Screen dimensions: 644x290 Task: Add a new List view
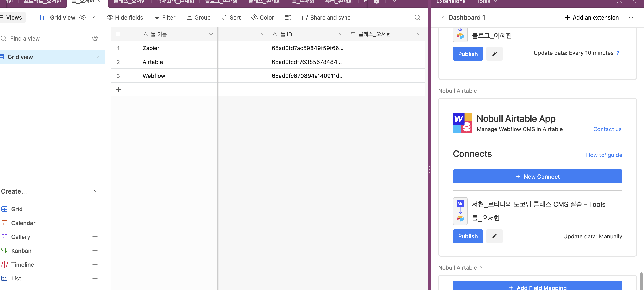point(95,279)
